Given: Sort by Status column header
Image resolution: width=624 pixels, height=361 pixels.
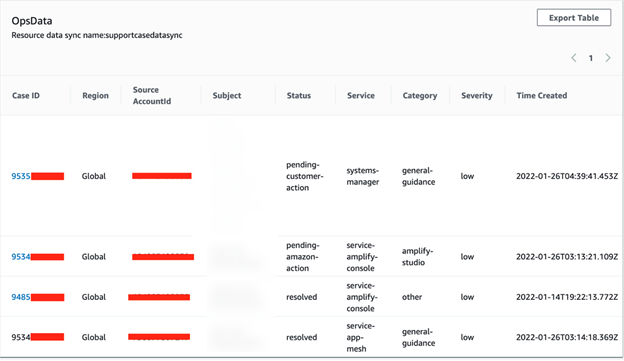Looking at the screenshot, I should (x=299, y=96).
